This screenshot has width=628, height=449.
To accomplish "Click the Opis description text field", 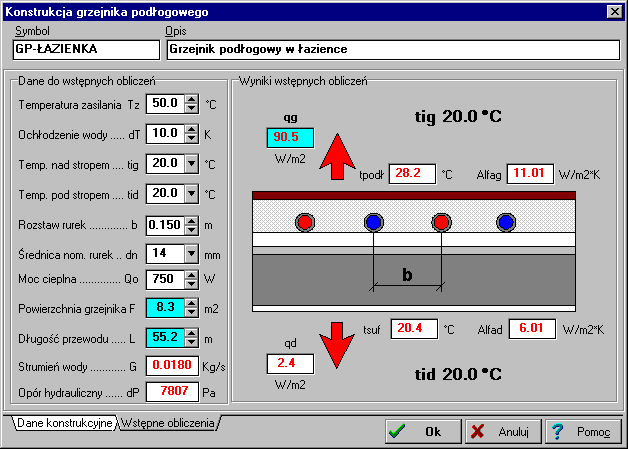I will [392, 47].
